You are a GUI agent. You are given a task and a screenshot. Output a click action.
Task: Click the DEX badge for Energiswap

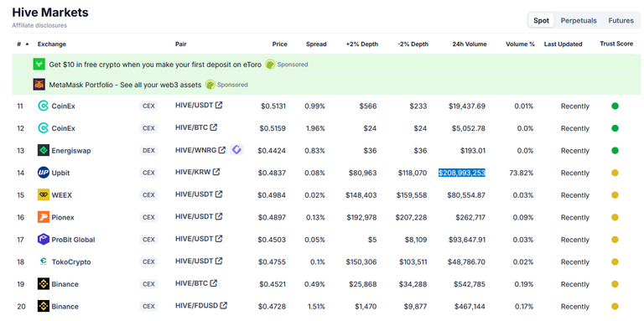point(148,151)
